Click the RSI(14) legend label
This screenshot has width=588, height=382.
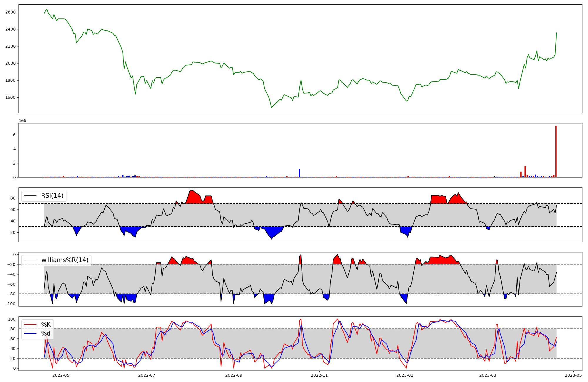[x=52, y=196]
